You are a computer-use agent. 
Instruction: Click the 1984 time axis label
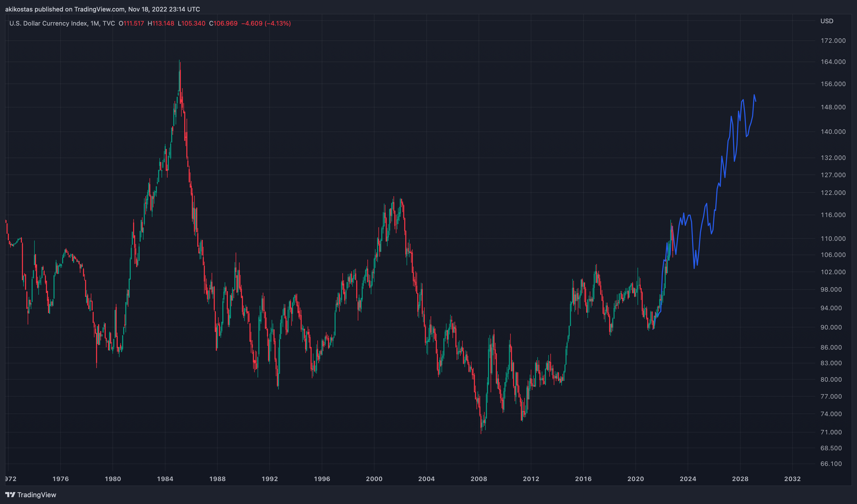coord(165,479)
